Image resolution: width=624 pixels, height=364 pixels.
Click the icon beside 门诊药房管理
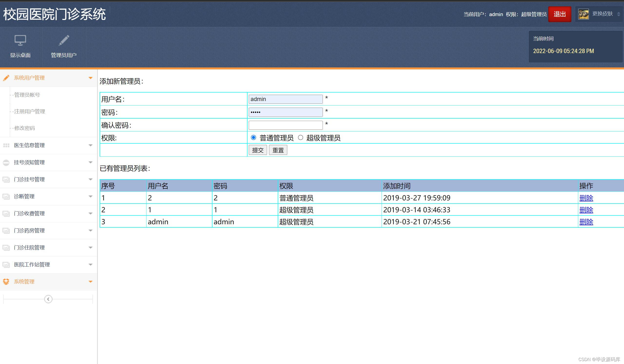click(6, 231)
